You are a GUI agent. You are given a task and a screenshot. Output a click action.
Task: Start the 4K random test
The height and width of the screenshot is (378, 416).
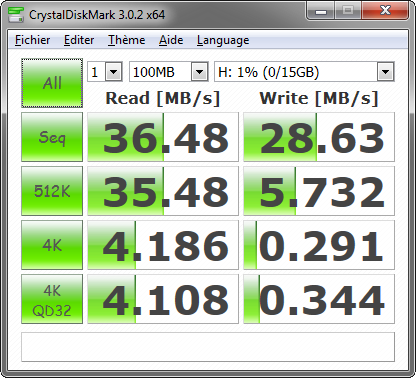point(52,245)
